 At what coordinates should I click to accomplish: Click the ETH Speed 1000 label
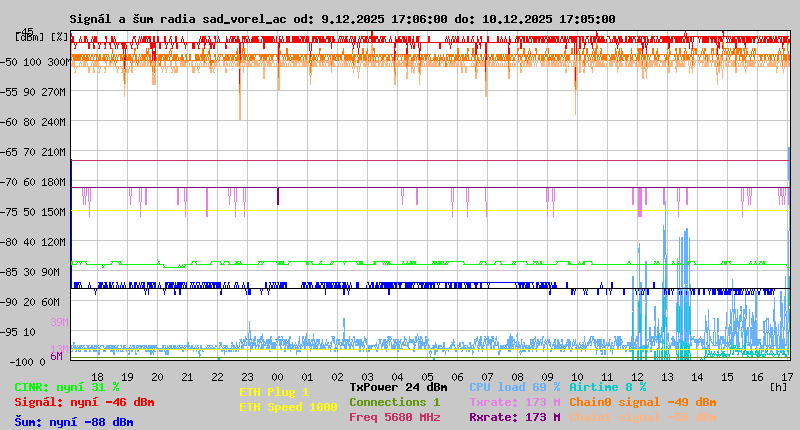tap(288, 407)
